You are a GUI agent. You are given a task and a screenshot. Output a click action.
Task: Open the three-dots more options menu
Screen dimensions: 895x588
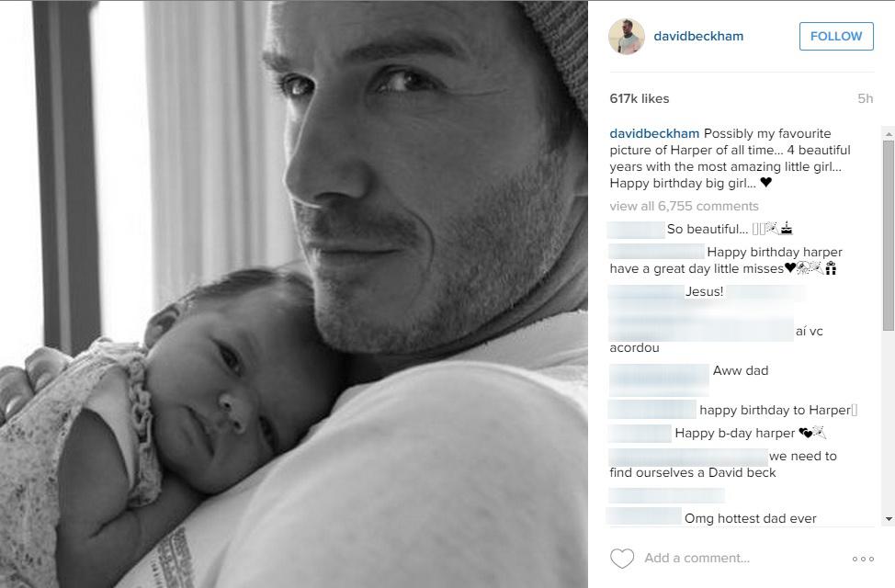[x=863, y=559]
